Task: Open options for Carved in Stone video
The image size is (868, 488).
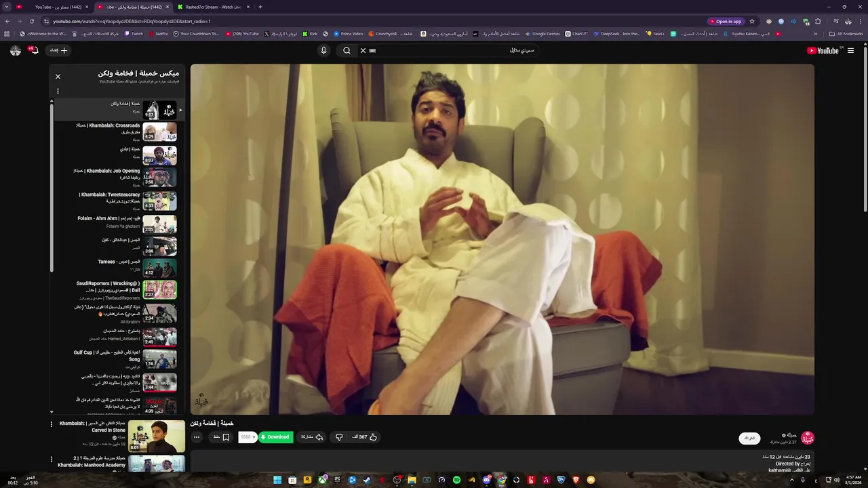Action: (x=51, y=424)
